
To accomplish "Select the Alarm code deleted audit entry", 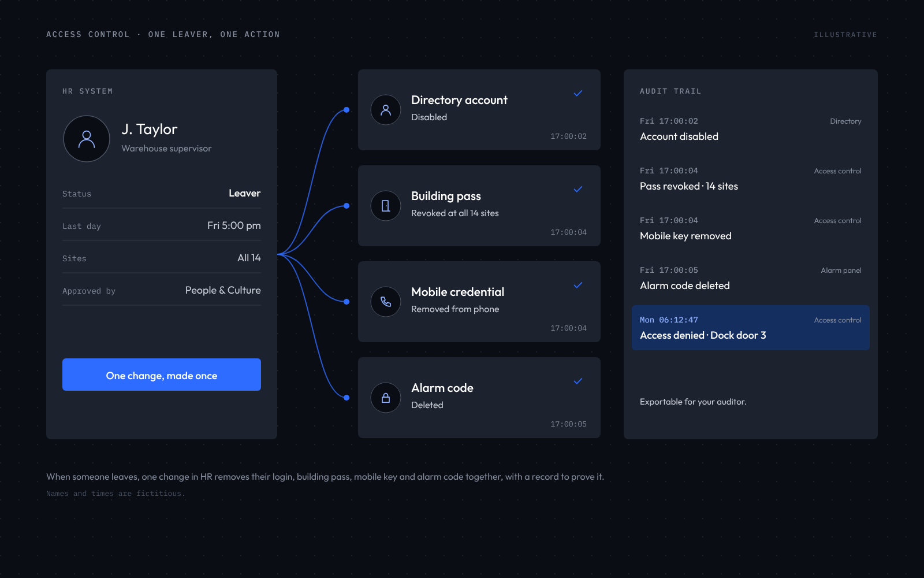I will [x=751, y=278].
